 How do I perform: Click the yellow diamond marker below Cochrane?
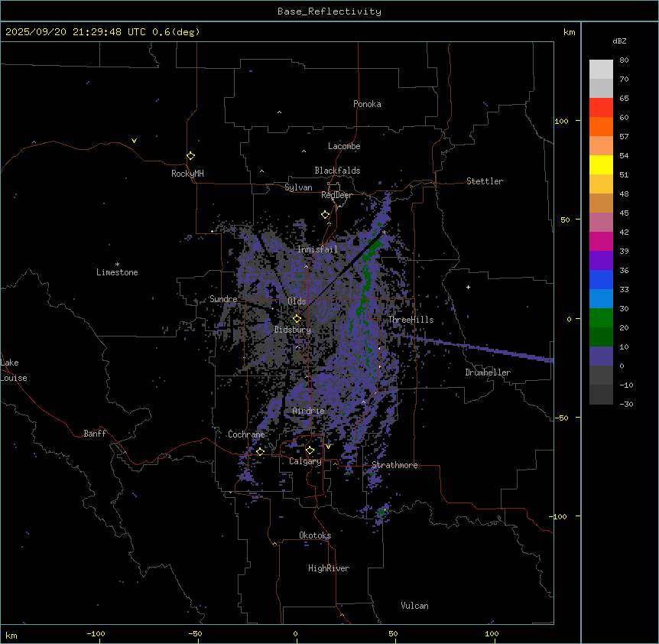[x=260, y=451]
